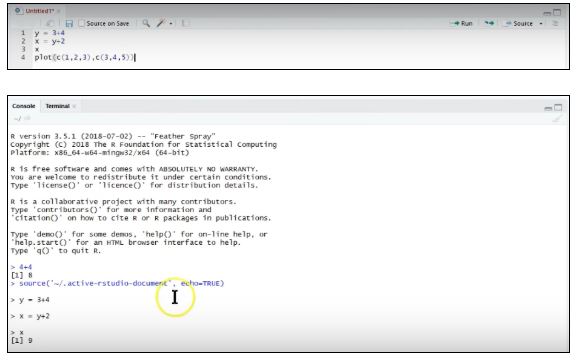Minimize the source editor pane
The width and height of the screenshot is (577, 361).
547,13
